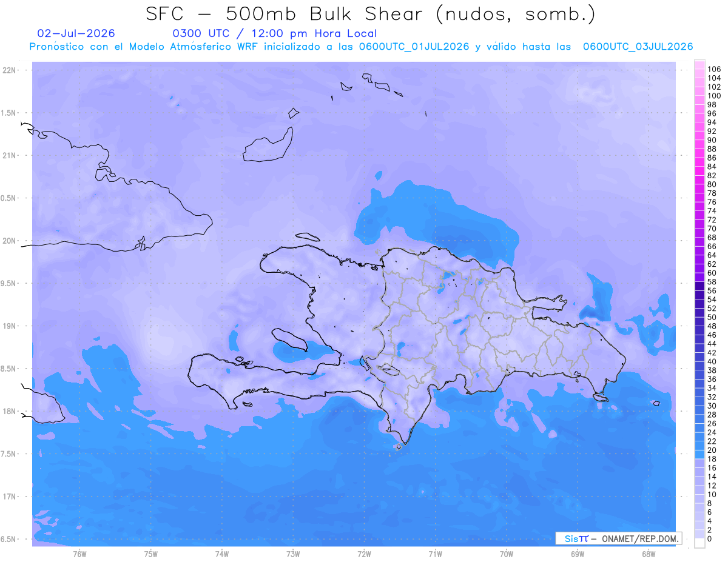
Task: Click the initialization stamp '0600UTC_01JUL2026'
Action: [414, 46]
